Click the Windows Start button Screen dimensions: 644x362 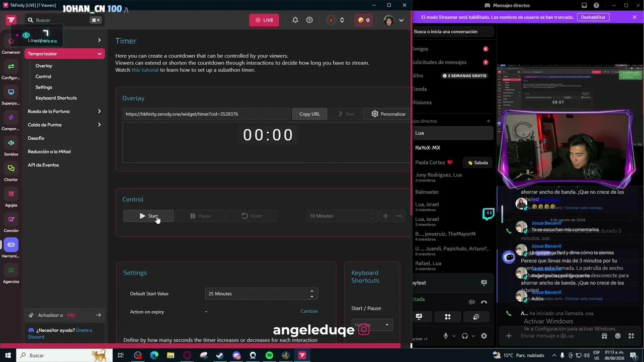coord(8,355)
